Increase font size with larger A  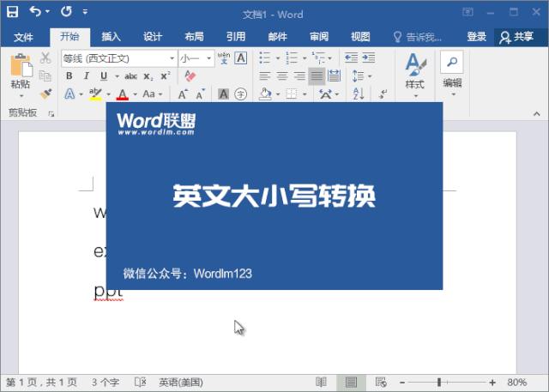tap(183, 94)
